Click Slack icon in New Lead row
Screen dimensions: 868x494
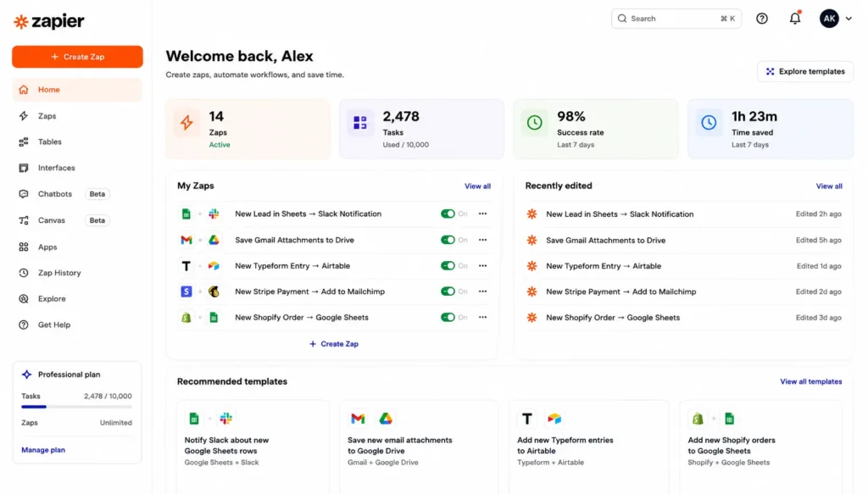(x=214, y=214)
